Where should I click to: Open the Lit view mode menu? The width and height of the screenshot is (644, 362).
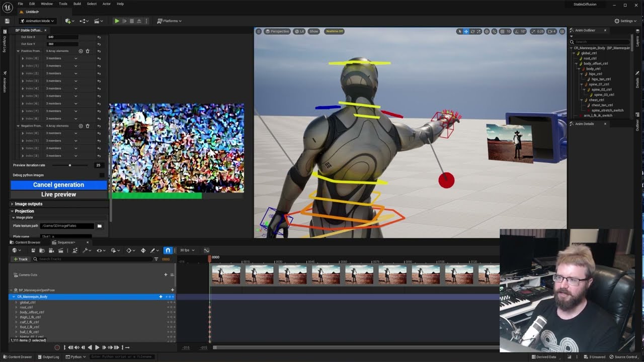(299, 31)
